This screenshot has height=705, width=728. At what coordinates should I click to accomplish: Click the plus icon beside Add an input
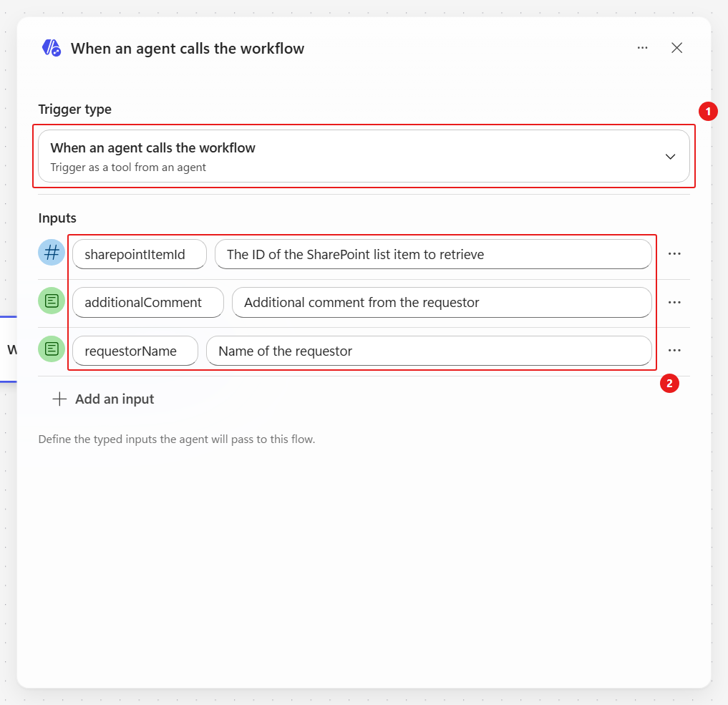(59, 399)
